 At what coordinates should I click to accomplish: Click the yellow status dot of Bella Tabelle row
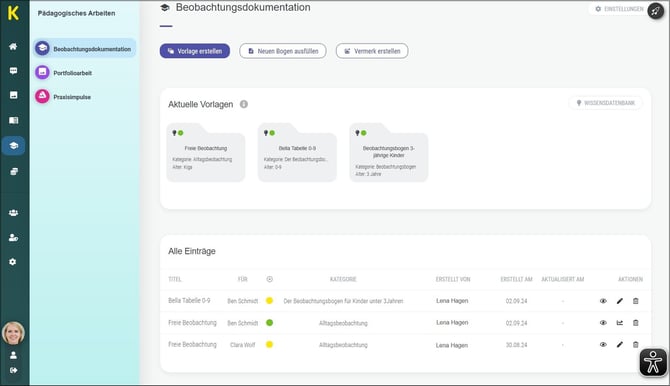(x=269, y=301)
